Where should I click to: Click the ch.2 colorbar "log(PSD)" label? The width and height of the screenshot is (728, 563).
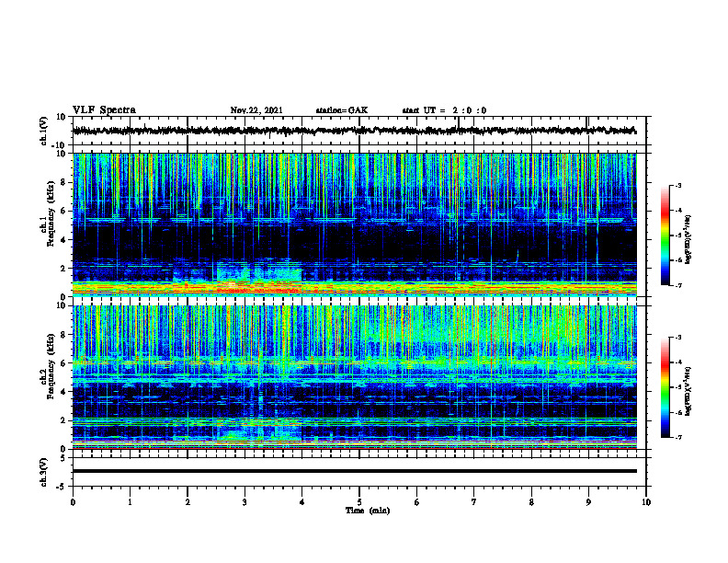[688, 392]
